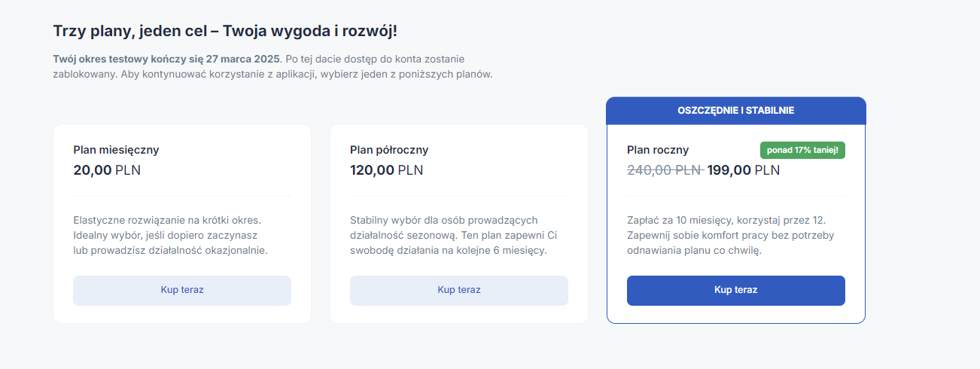
Task: Click the discounted 199,00 PLN price
Action: click(743, 170)
